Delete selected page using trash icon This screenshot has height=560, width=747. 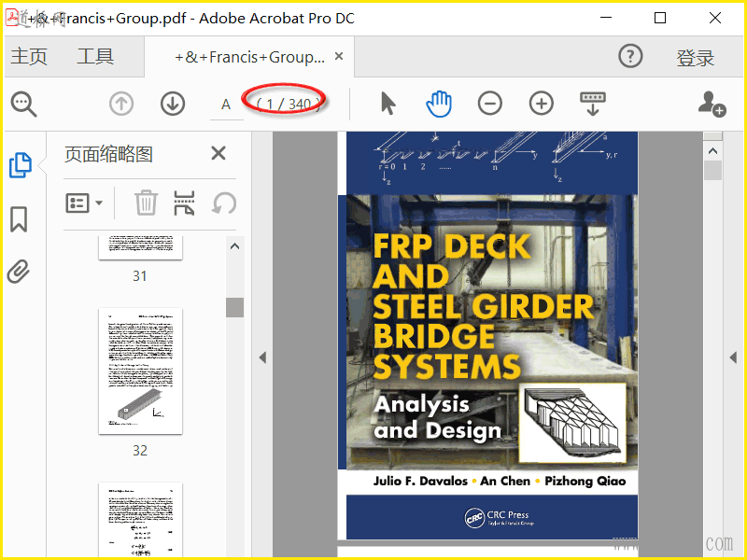click(146, 203)
